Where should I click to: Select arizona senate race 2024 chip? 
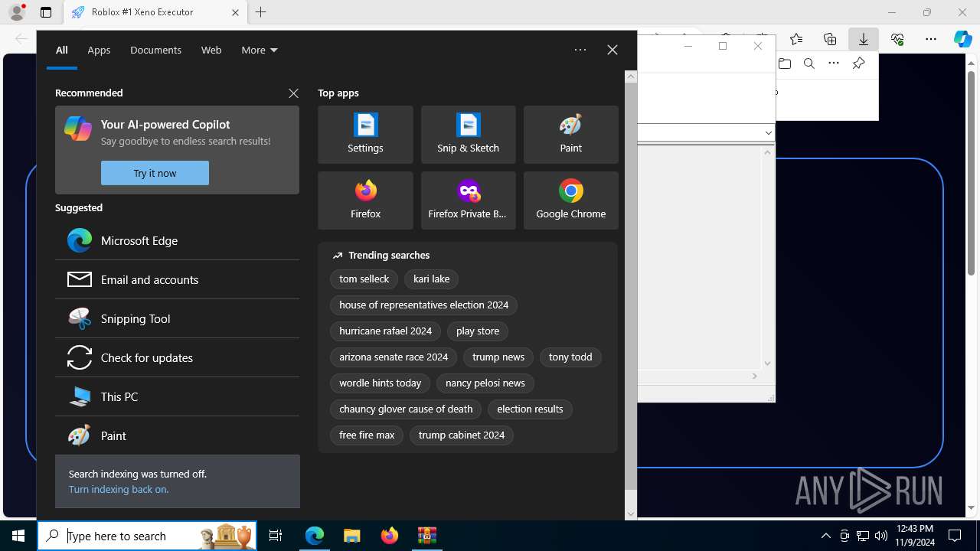click(x=394, y=357)
